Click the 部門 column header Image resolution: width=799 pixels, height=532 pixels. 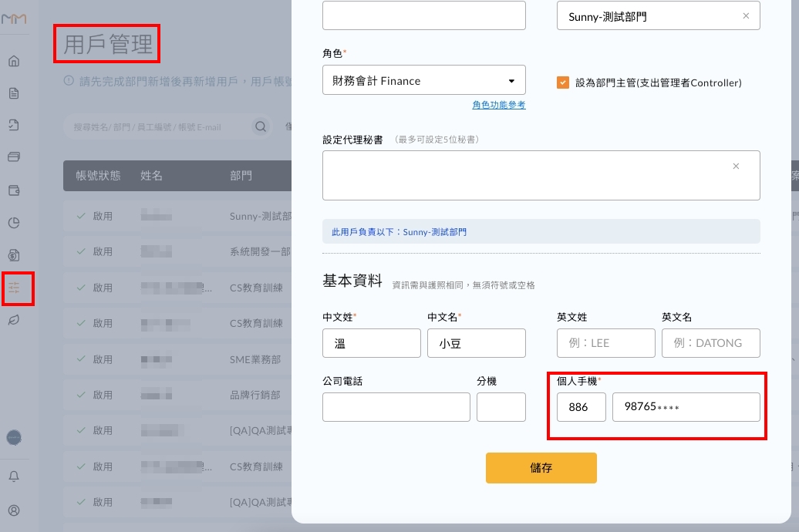[241, 176]
